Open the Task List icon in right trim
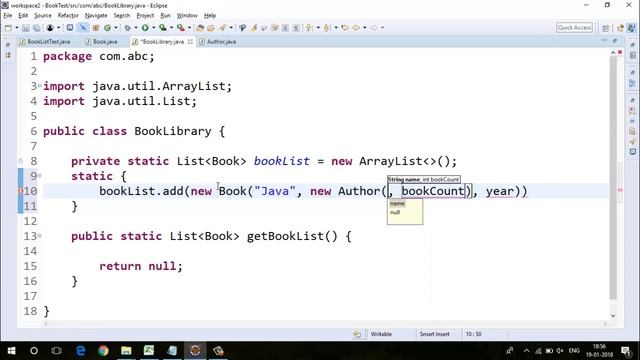 [x=632, y=55]
